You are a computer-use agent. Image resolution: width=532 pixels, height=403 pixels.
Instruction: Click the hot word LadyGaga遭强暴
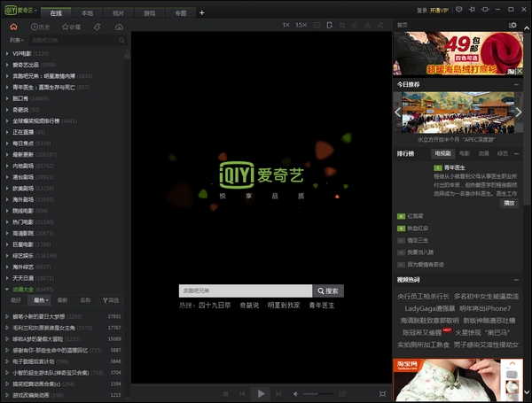(429, 308)
